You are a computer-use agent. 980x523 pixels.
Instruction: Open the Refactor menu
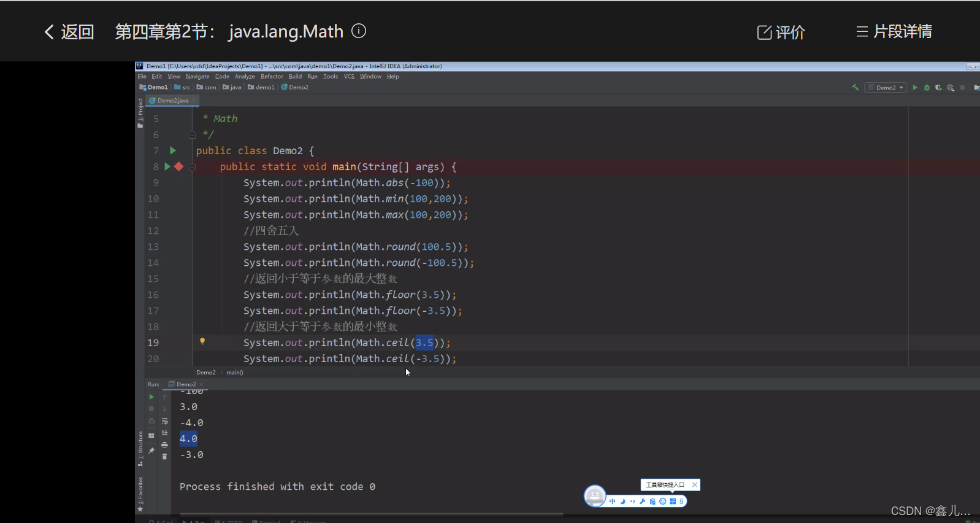tap(272, 77)
